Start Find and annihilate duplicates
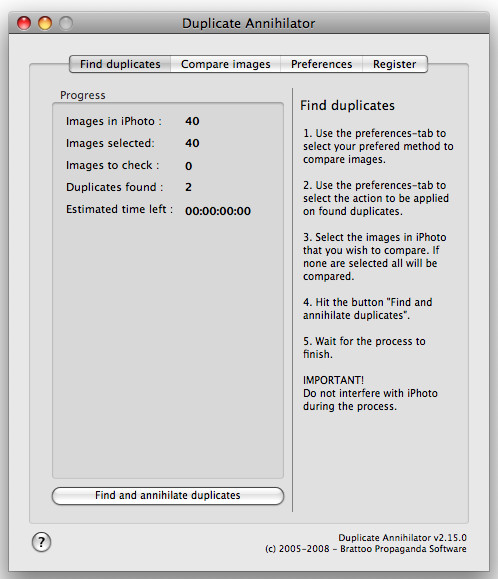 pyautogui.click(x=168, y=496)
